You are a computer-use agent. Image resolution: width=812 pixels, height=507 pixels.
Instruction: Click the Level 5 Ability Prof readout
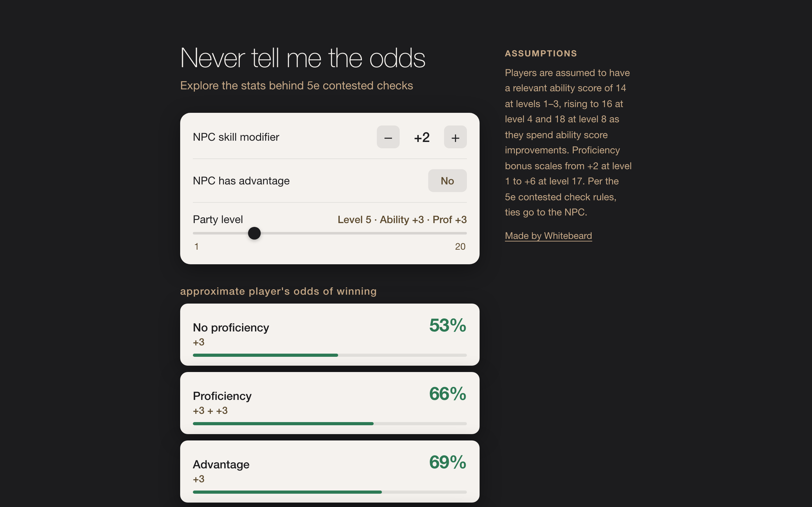coord(402,220)
